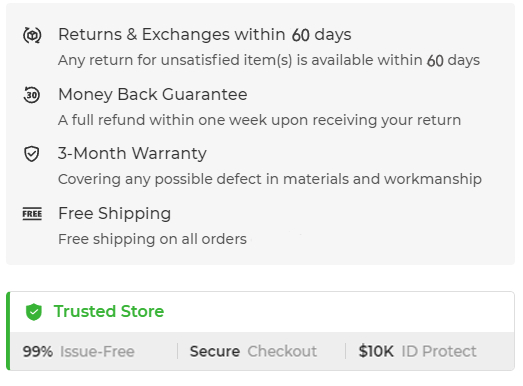Click the green Trusted Store shield icon
Viewport: 523px width, 386px height.
pyautogui.click(x=34, y=312)
